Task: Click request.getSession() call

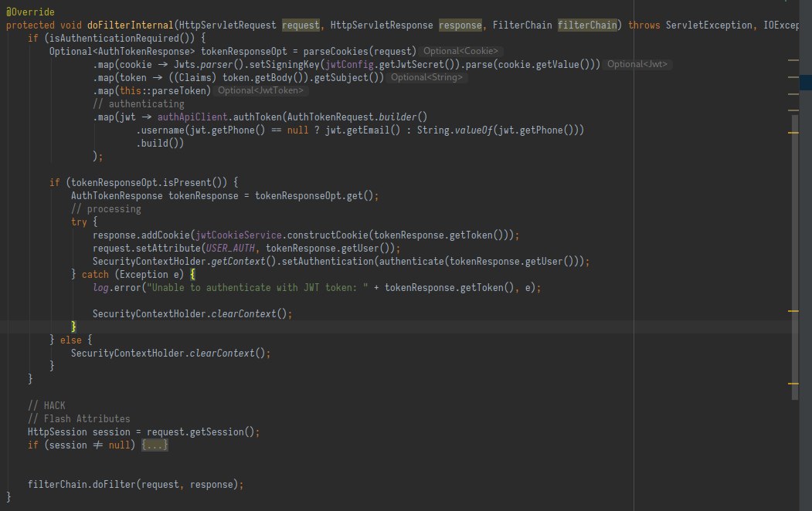Action: pyautogui.click(x=200, y=431)
